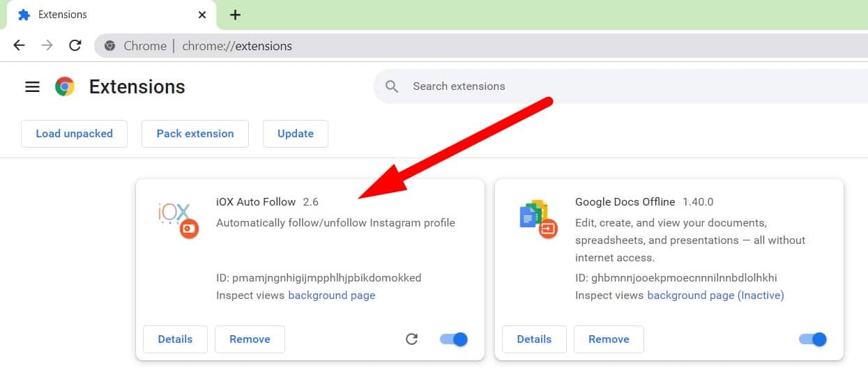Click the Load unpacked button

pos(74,134)
